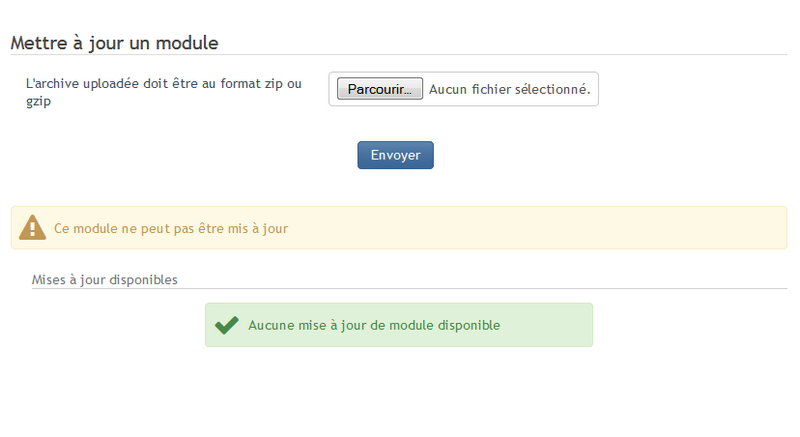Screen dimensions: 800x437
Task: Click the divider line under the main heading
Action: (x=400, y=54)
